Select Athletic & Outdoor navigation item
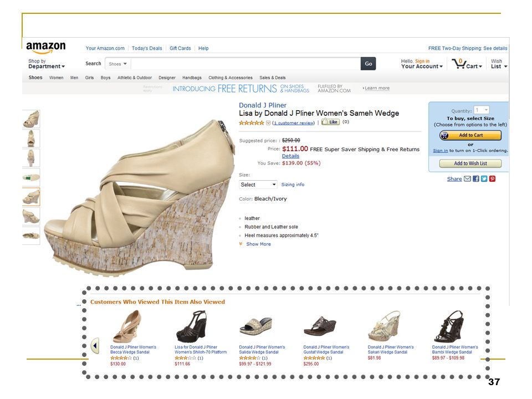The image size is (532, 399). click(x=134, y=78)
